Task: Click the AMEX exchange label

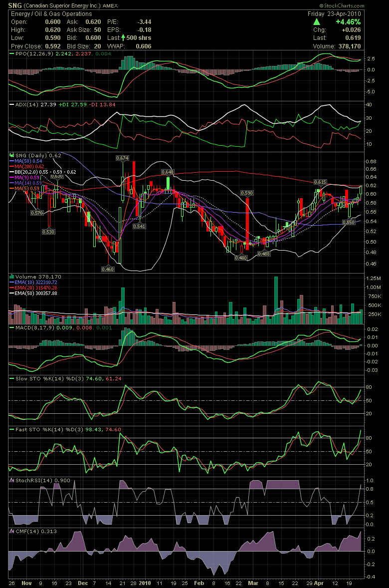Action: [x=110, y=5]
